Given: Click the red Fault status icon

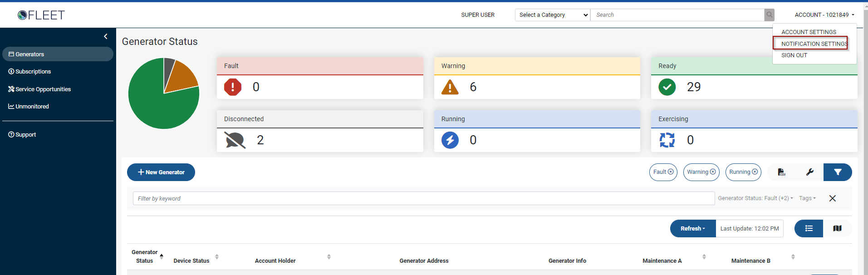Looking at the screenshot, I should pyautogui.click(x=233, y=87).
